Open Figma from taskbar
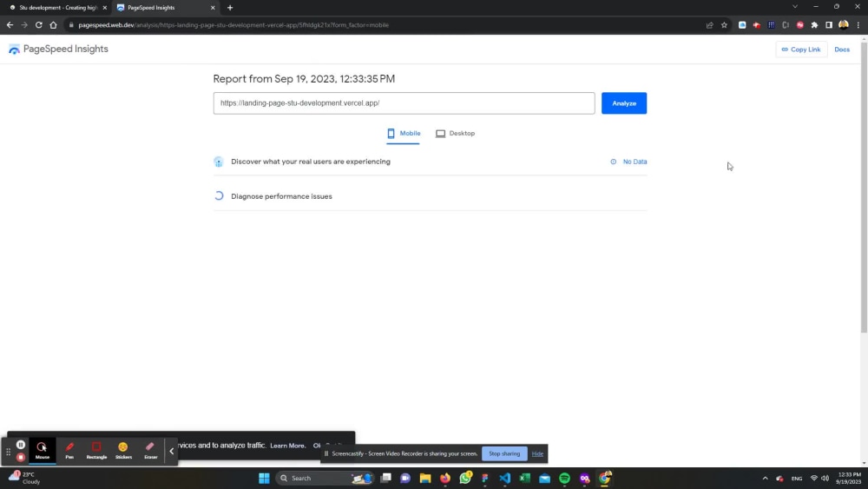The image size is (868, 489). pos(485,478)
